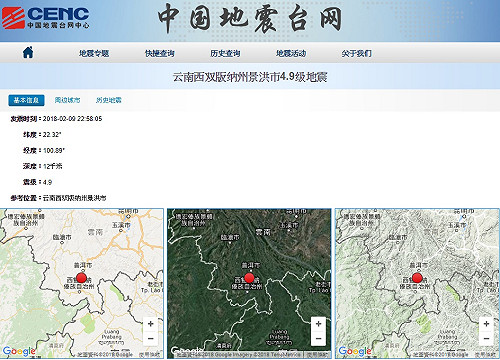Open Google logo on the road map

[19, 351]
